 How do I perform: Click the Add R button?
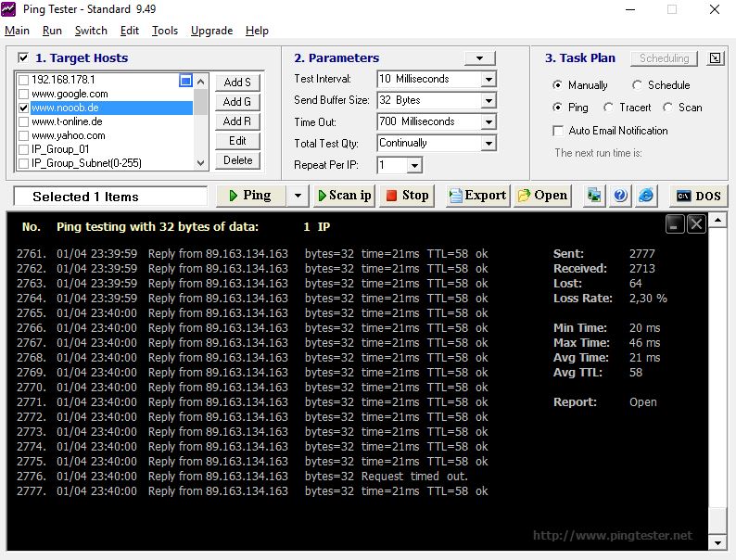coord(237,121)
